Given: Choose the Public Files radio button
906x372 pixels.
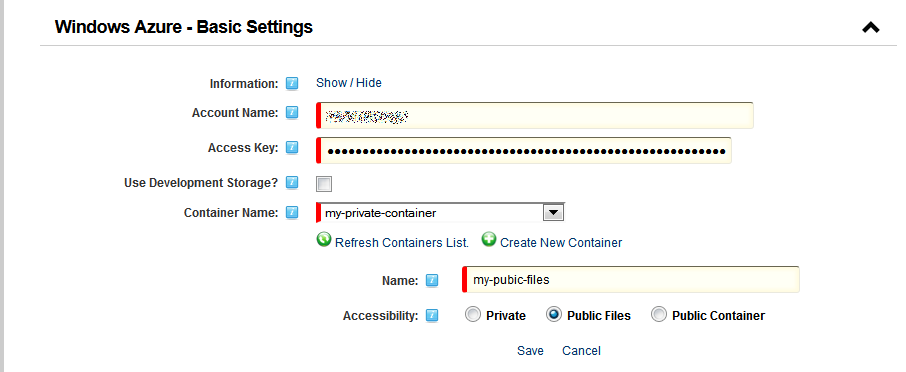Looking at the screenshot, I should click(x=554, y=315).
